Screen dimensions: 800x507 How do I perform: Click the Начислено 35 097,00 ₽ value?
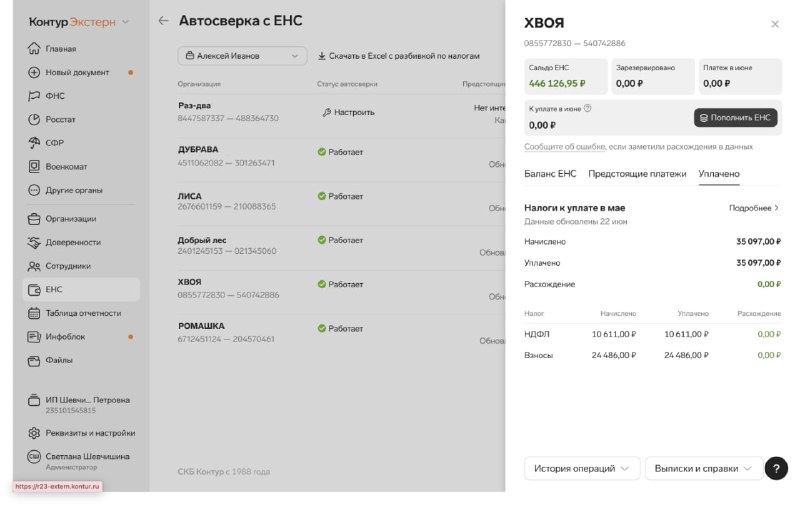point(758,241)
